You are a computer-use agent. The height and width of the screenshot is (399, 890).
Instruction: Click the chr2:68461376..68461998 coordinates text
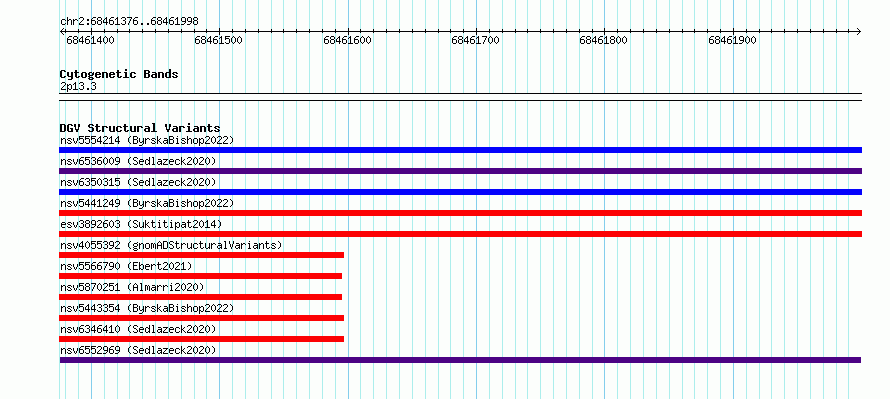[129, 22]
